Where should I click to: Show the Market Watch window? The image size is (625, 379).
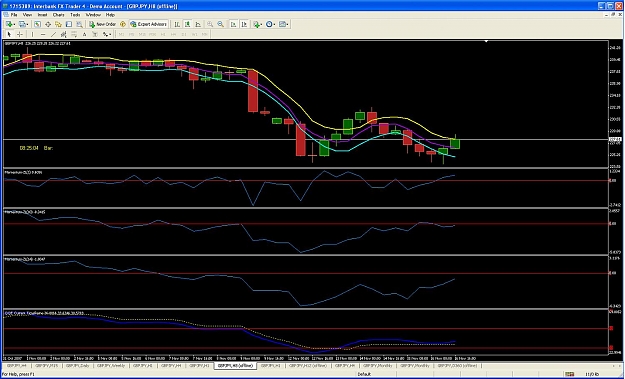pos(37,24)
